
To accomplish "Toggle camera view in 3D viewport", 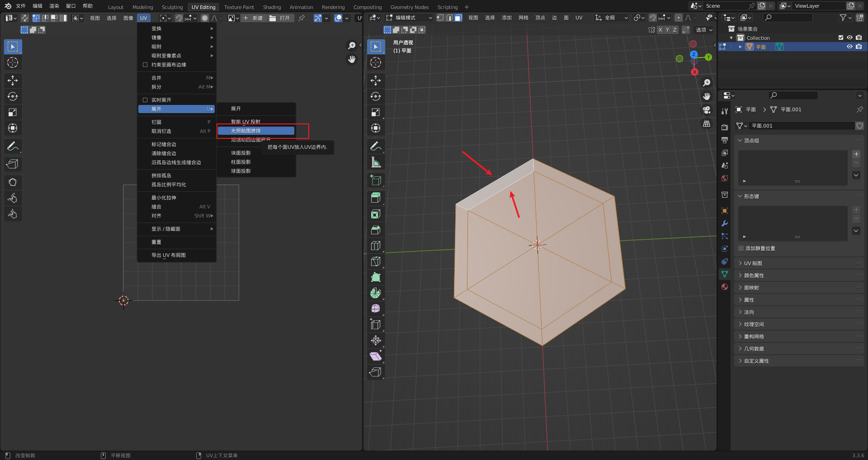I will pos(707,110).
